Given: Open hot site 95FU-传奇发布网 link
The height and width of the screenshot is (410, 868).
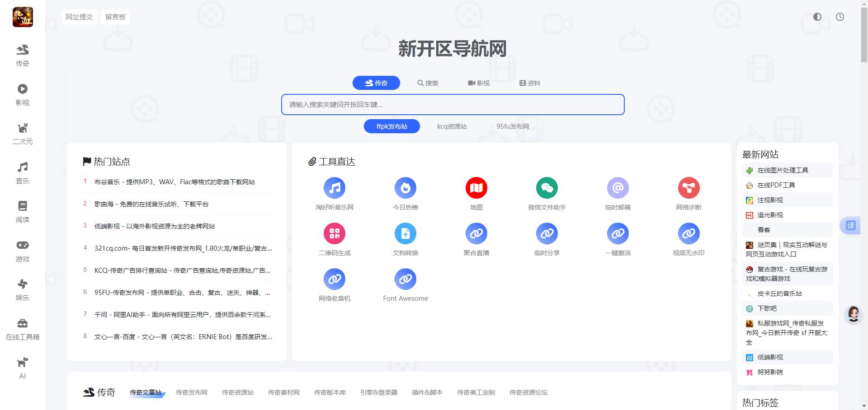Looking at the screenshot, I should (x=182, y=293).
